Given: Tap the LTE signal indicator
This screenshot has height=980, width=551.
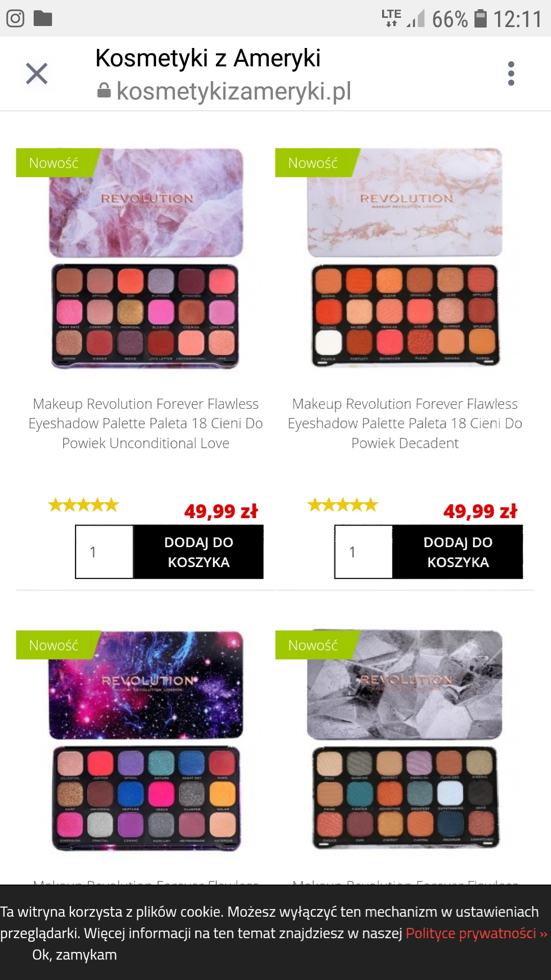Looking at the screenshot, I should (391, 18).
